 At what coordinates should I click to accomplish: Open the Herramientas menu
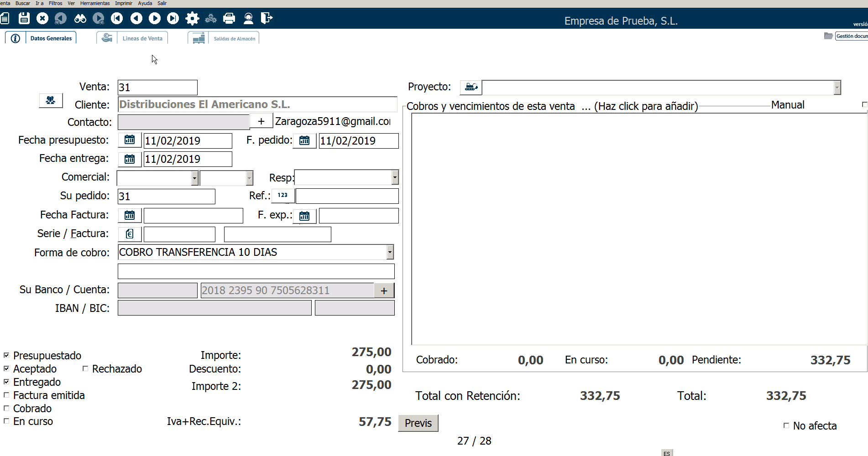(x=95, y=3)
